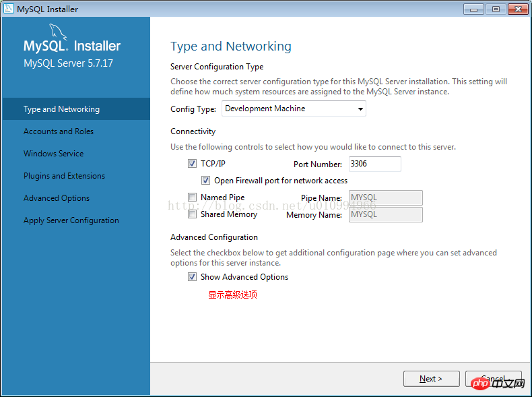Click the Memory Name field
The image size is (532, 397).
pyautogui.click(x=386, y=214)
